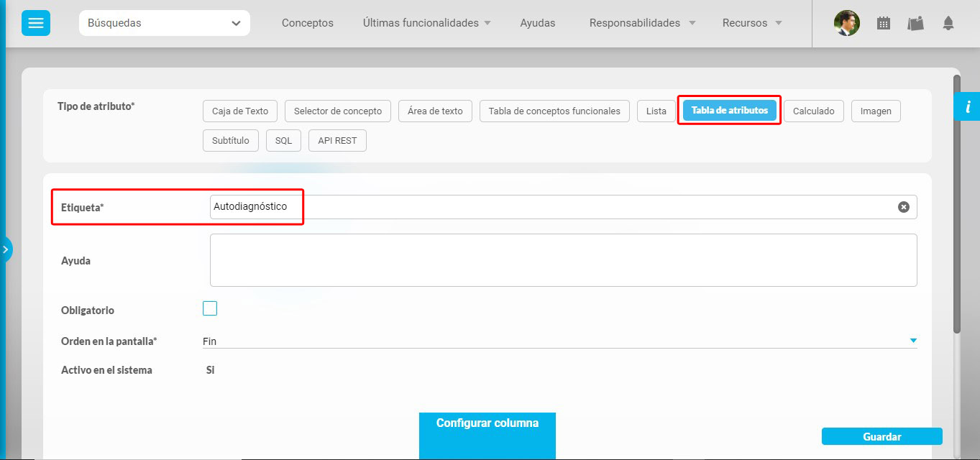Viewport: 980px width, 460px height.
Task: Select Calculado attribute type
Action: (814, 111)
